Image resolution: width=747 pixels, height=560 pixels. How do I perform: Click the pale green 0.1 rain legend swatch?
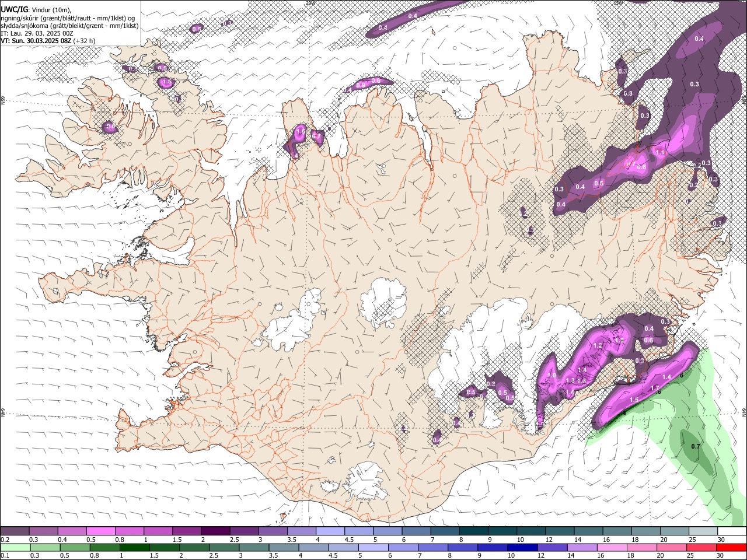click(15, 547)
